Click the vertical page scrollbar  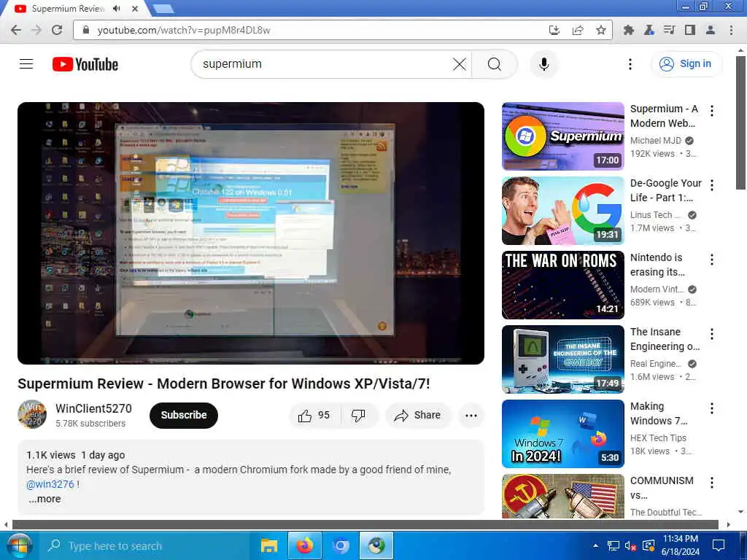(740, 122)
